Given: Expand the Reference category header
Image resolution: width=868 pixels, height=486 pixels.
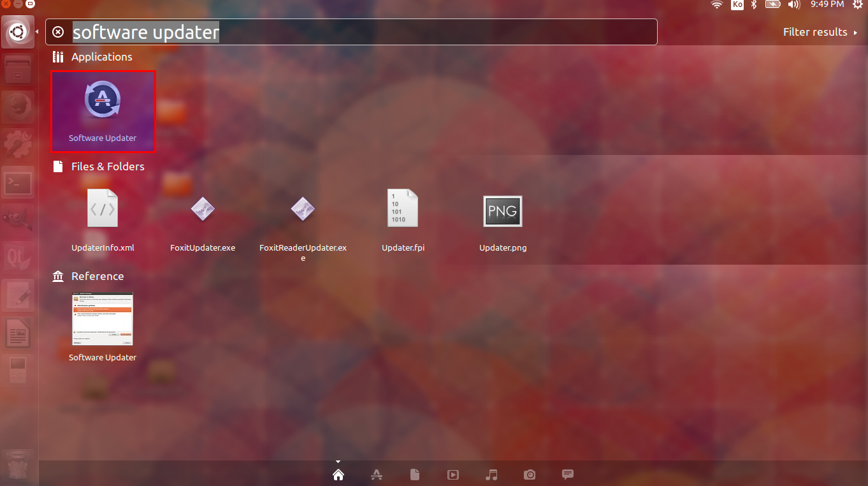Looking at the screenshot, I should coord(88,276).
